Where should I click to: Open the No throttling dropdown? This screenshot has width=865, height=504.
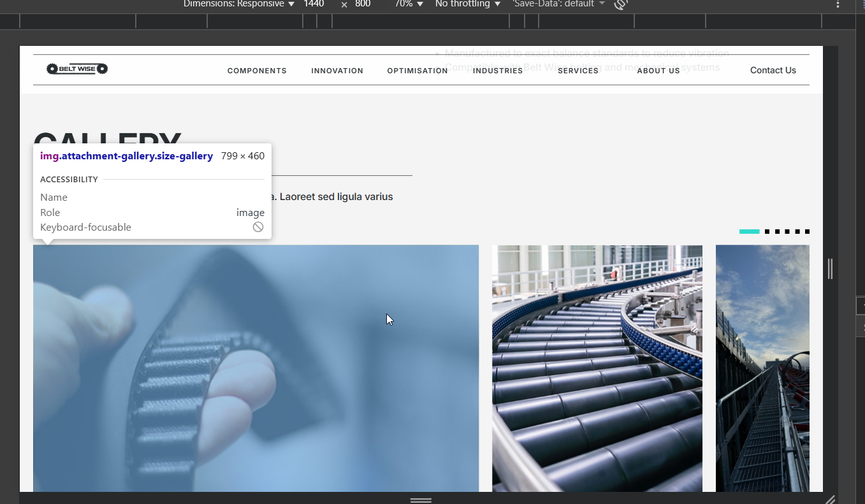(x=468, y=4)
